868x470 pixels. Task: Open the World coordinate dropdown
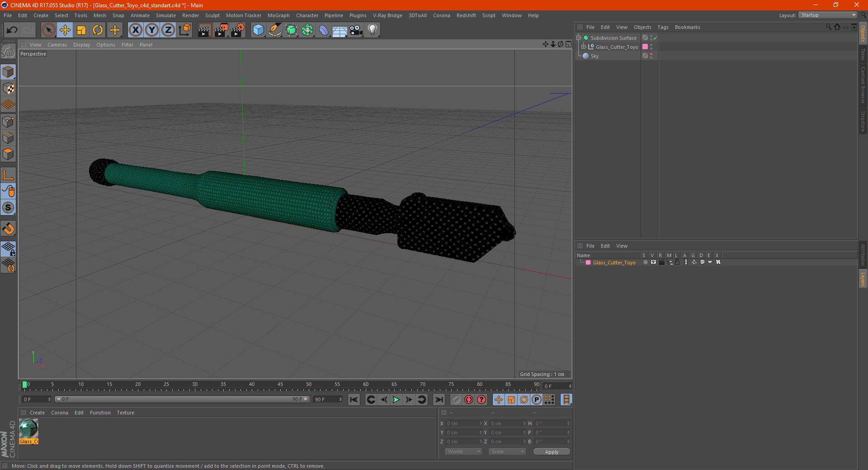point(463,451)
